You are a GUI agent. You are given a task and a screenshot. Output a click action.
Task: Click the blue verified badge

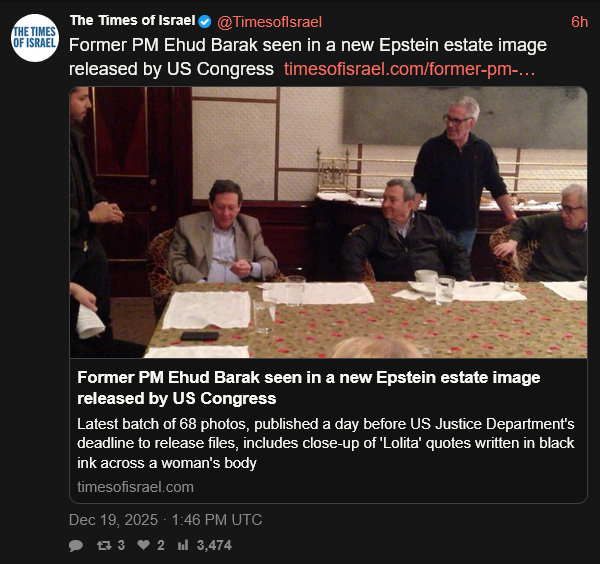pyautogui.click(x=205, y=22)
